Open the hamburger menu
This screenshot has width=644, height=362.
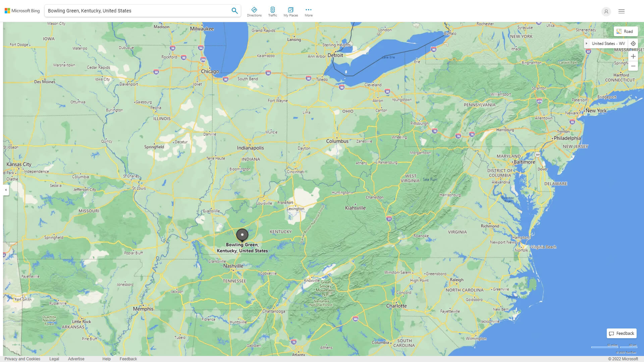click(x=621, y=11)
